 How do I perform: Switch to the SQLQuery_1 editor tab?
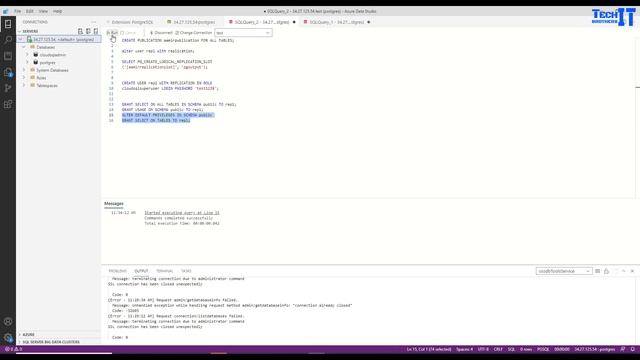tap(336, 22)
